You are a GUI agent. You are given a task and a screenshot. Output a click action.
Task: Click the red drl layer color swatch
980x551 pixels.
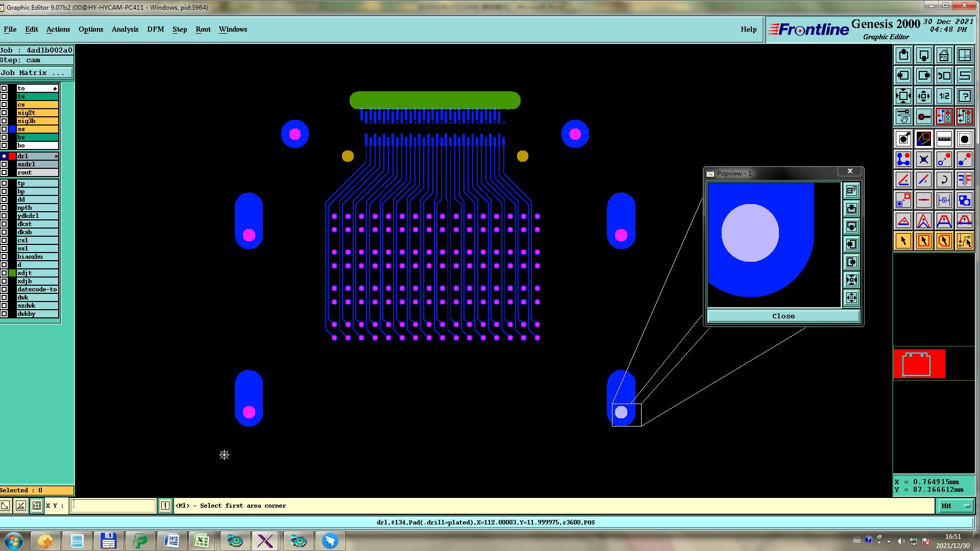coord(12,156)
